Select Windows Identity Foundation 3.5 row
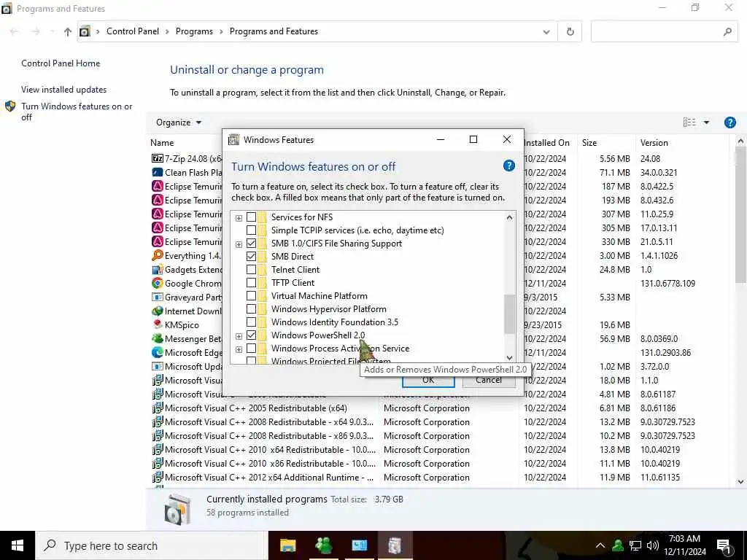Screen dimensions: 747x560 coord(334,322)
